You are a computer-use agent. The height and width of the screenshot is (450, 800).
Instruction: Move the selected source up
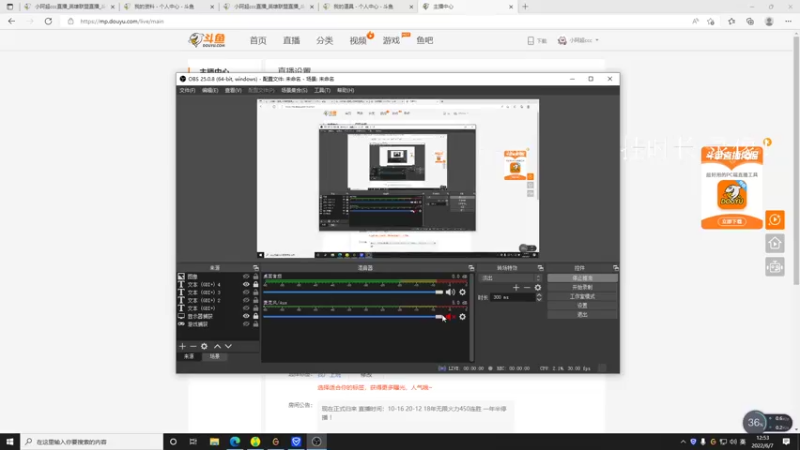click(217, 346)
